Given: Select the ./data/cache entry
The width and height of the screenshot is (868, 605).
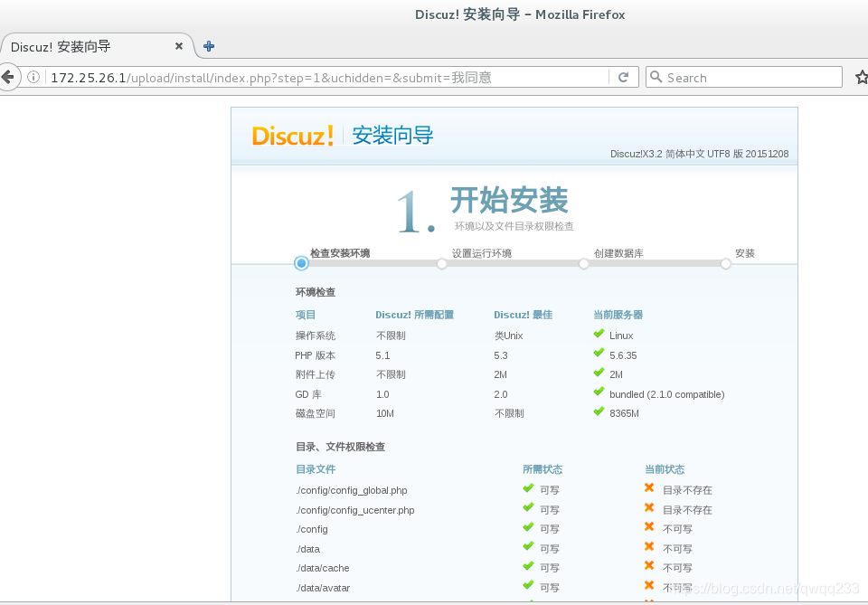Looking at the screenshot, I should [322, 568].
